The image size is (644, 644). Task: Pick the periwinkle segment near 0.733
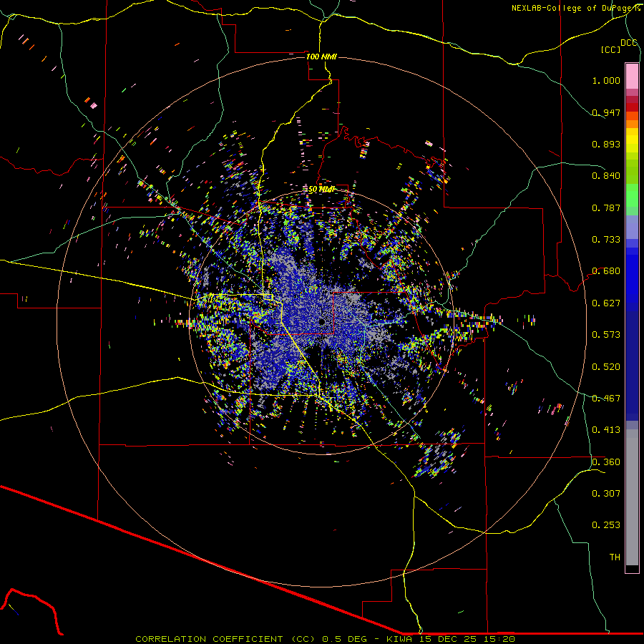tap(632, 227)
